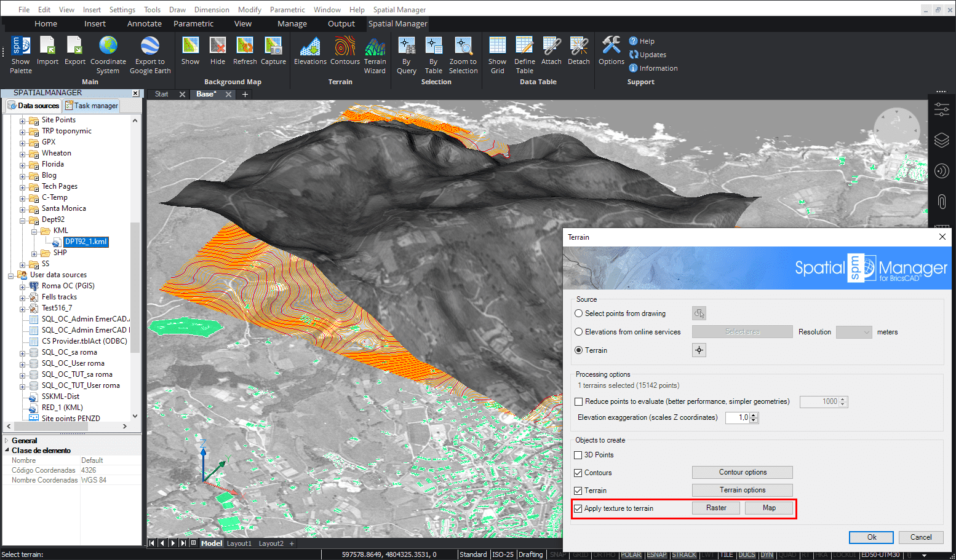Viewport: 956px width, 560px height.
Task: Check the 3D Points checkbox
Action: [x=578, y=455]
